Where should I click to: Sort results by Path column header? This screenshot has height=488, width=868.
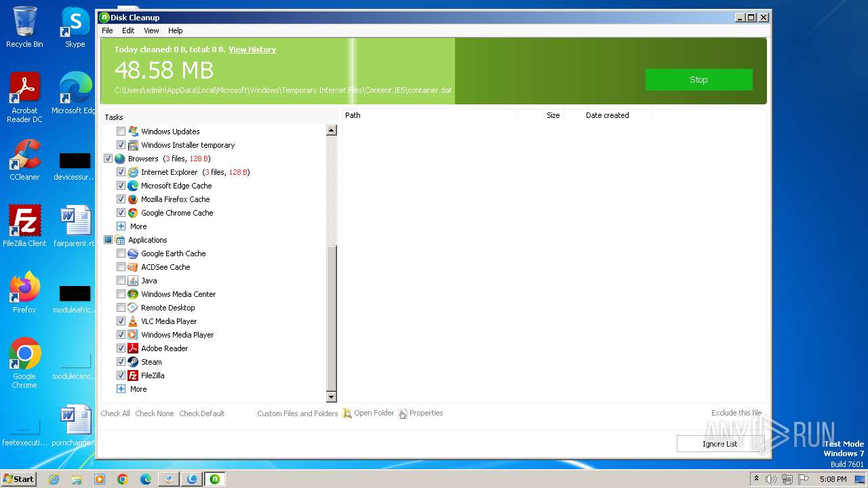click(429, 115)
